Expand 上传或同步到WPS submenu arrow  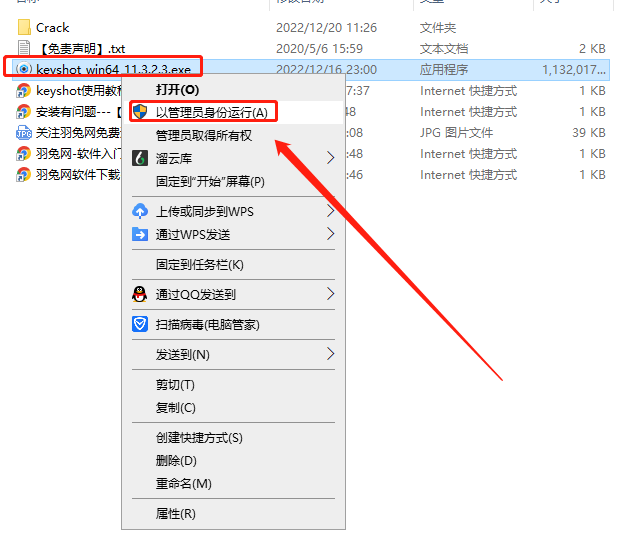[x=331, y=210]
